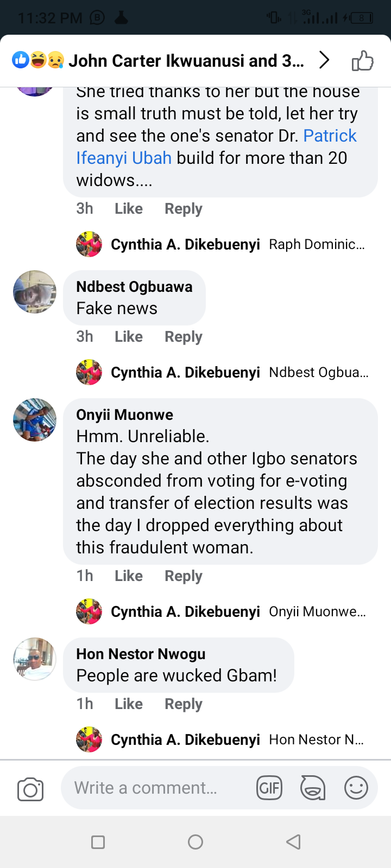Open the GIF picker
This screenshot has height=868, width=391.
[269, 788]
